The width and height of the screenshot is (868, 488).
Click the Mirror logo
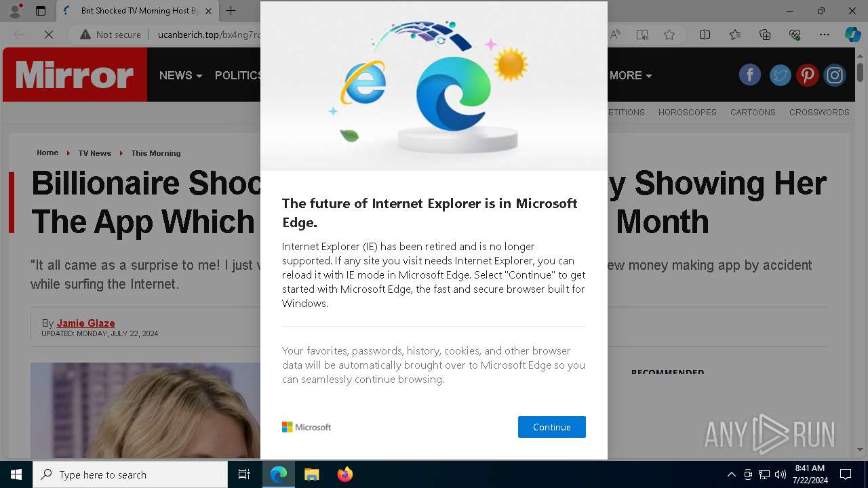(x=75, y=75)
